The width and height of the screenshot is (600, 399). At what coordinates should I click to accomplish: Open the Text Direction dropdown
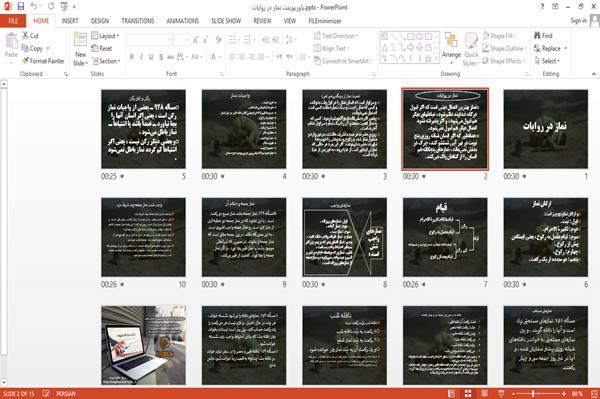click(x=336, y=36)
